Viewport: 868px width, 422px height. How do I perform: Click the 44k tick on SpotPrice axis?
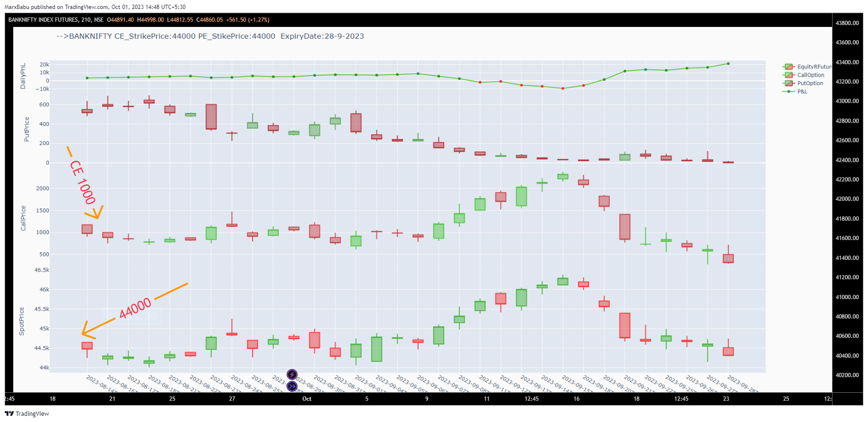click(x=44, y=368)
